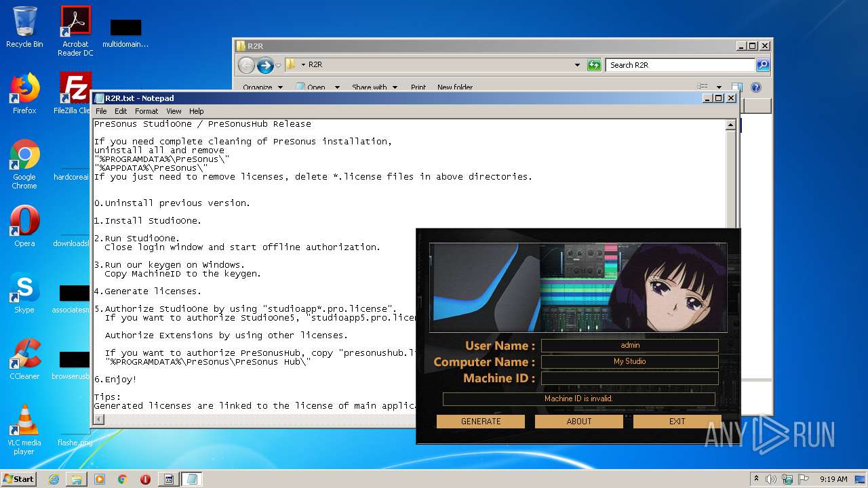The image size is (868, 488).
Task: Launch Skype desktop icon
Action: 24,293
